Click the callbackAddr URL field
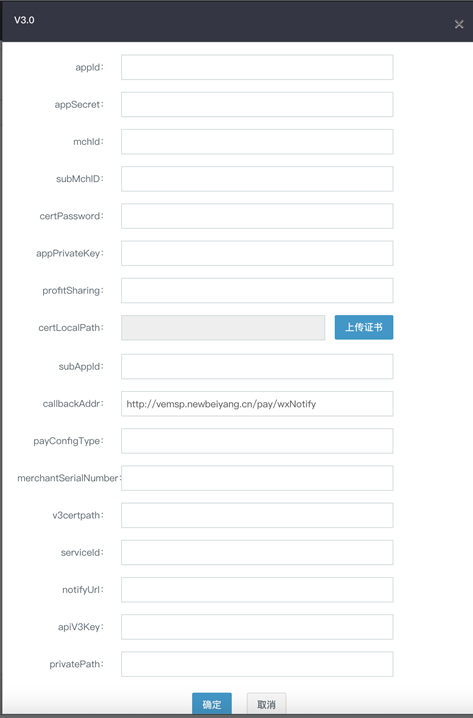The height and width of the screenshot is (718, 473). click(x=257, y=403)
